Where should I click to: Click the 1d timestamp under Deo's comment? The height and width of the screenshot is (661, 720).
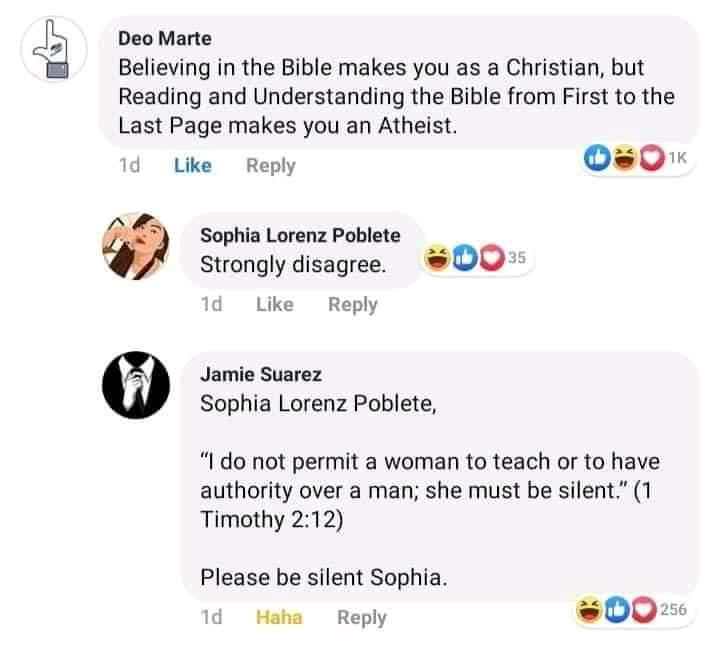tap(129, 166)
